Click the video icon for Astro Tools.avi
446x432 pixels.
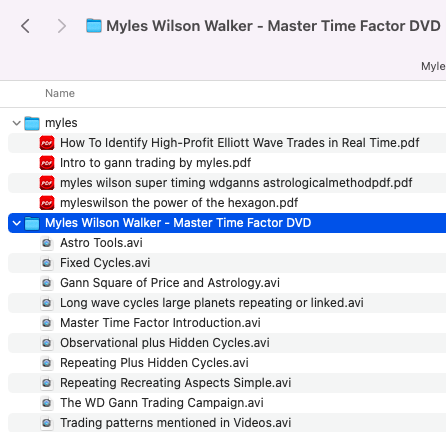coord(47,243)
